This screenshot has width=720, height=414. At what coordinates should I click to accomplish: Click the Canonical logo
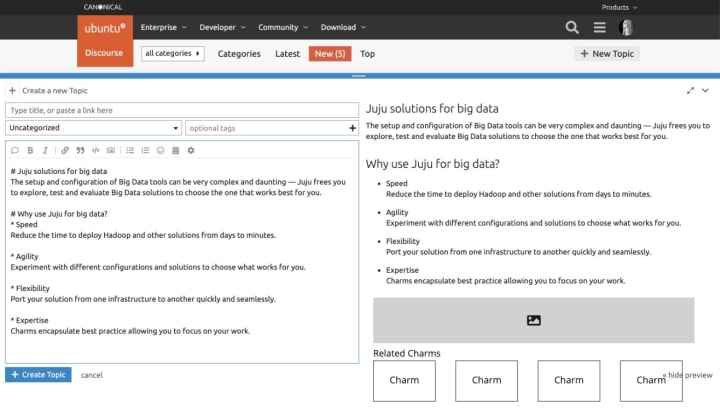coord(103,7)
